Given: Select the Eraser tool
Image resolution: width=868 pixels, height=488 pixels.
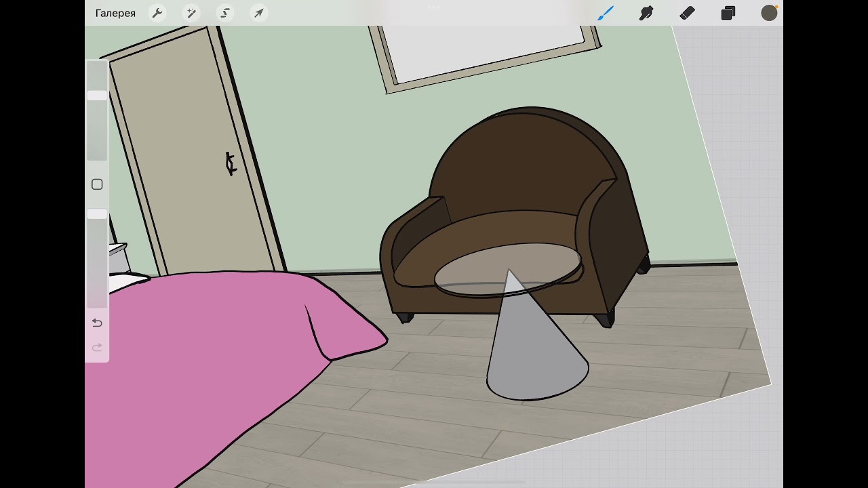Looking at the screenshot, I should 687,13.
